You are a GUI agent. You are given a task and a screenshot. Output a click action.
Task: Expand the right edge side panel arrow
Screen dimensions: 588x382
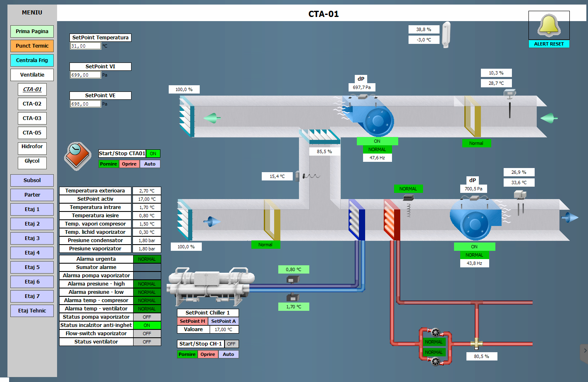click(x=584, y=351)
